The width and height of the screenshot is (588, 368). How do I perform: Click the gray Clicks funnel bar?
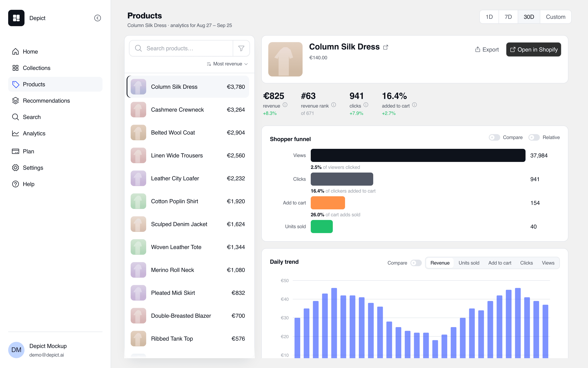[x=342, y=179]
